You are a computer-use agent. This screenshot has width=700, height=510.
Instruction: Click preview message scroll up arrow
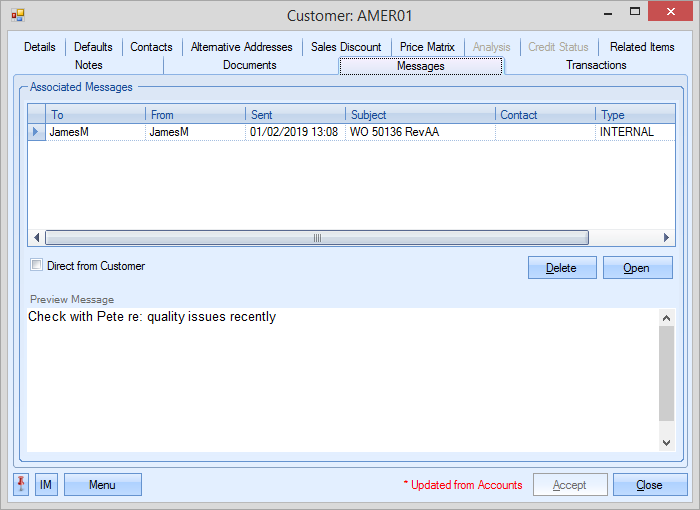667,318
